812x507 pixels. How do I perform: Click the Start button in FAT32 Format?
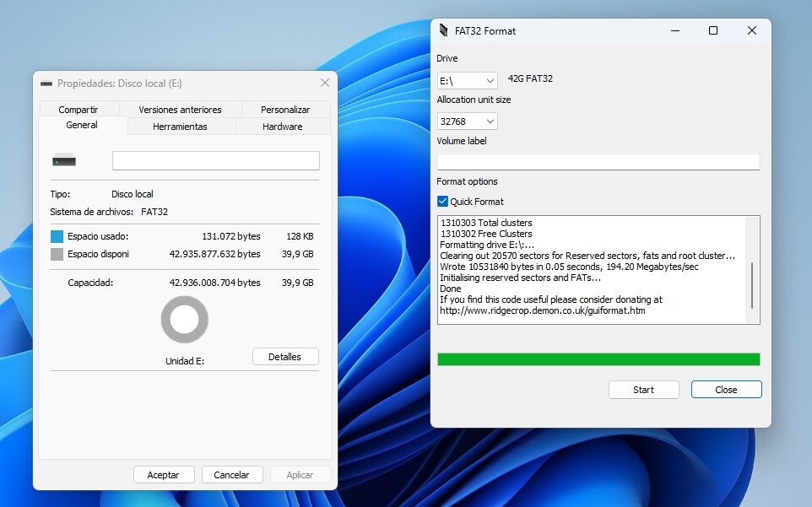click(644, 390)
